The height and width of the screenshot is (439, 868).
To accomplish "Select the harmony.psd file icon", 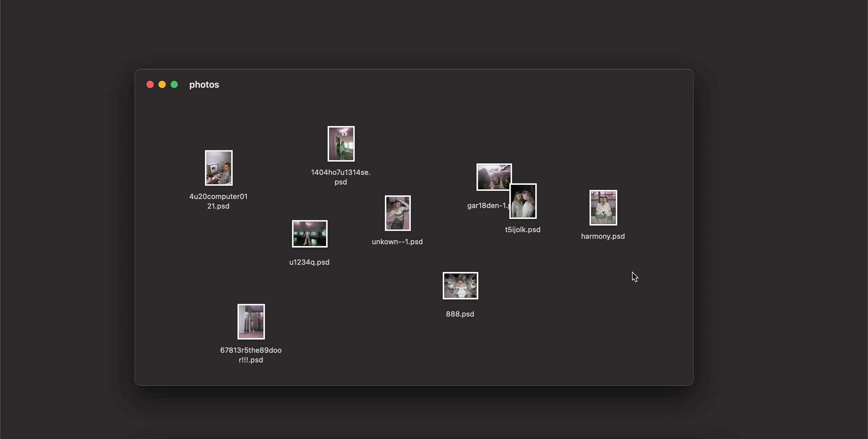I will 603,208.
